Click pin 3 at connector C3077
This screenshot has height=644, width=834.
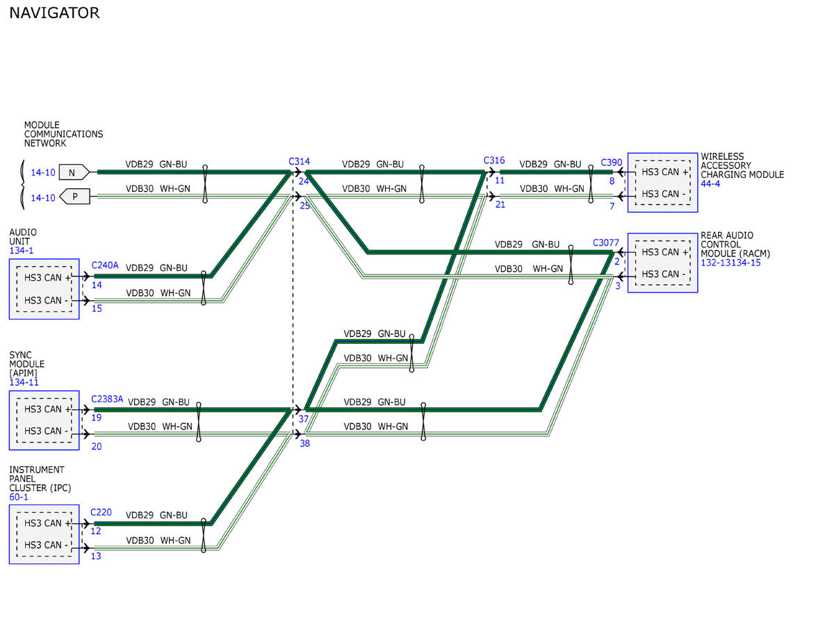pyautogui.click(x=618, y=286)
